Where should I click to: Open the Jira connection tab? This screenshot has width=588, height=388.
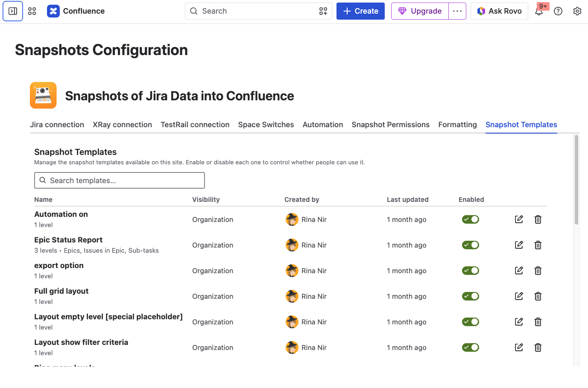[x=57, y=125]
